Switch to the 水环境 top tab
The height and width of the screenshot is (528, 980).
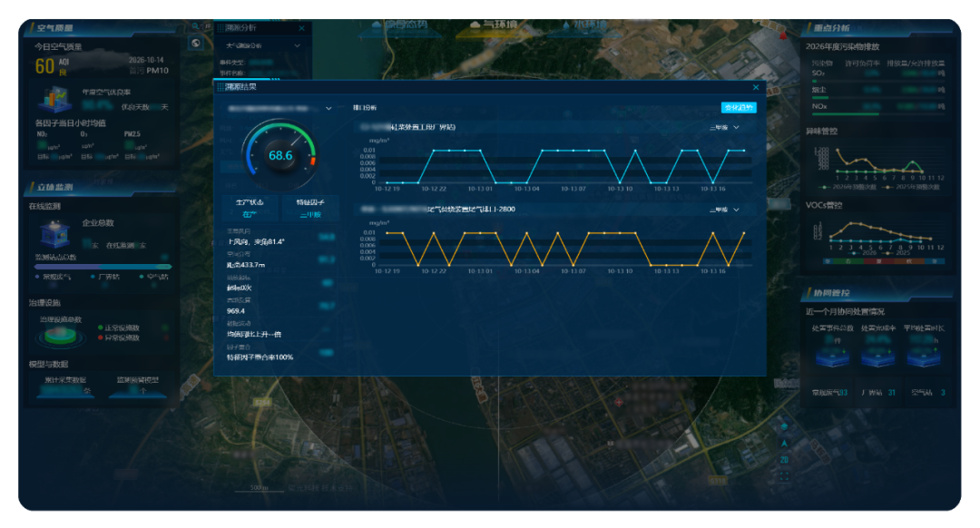(x=583, y=25)
